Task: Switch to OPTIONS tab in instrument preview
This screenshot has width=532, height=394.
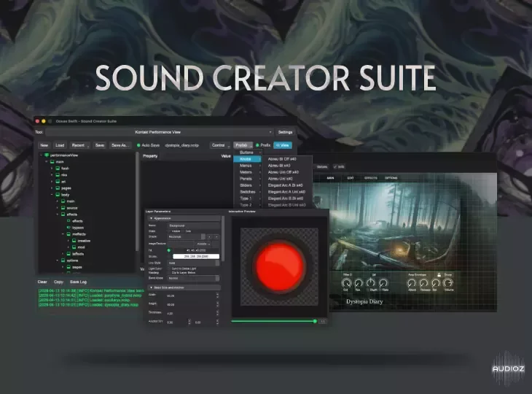Action: click(391, 178)
